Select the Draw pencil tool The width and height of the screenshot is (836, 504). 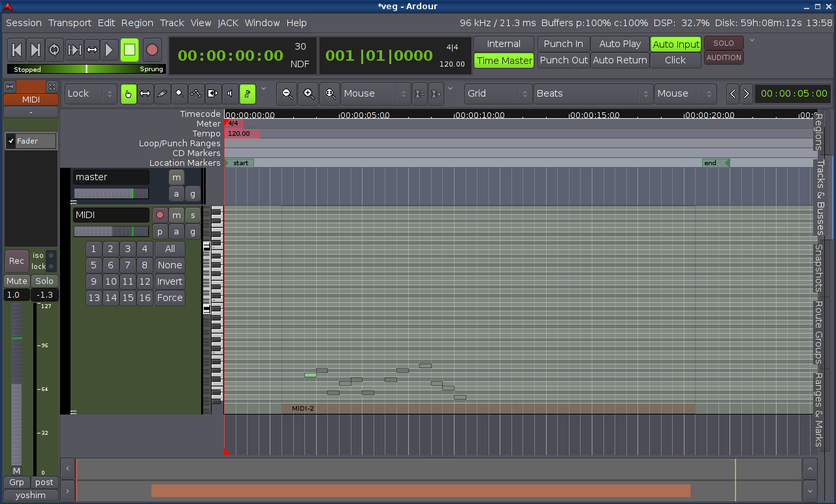tap(163, 93)
